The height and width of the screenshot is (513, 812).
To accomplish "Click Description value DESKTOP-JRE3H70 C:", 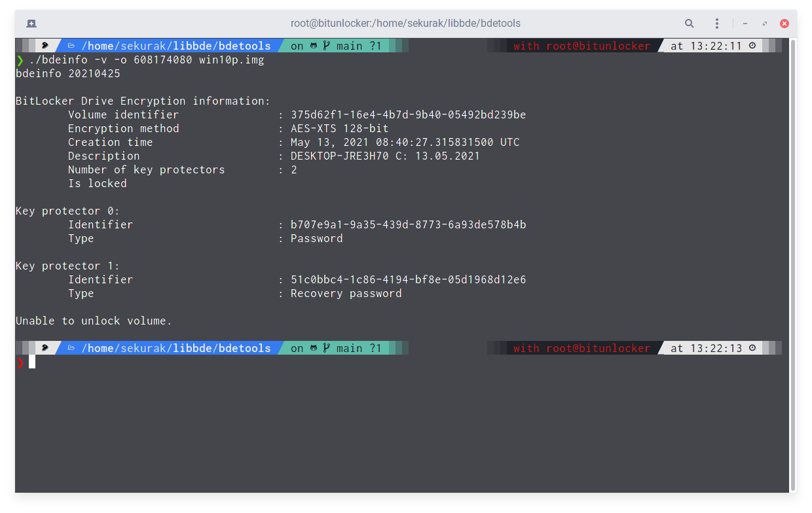I will (x=386, y=156).
